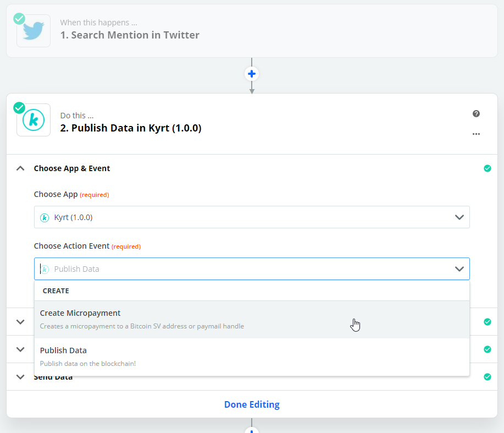The image size is (504, 433).
Task: Click the 'Choose Action Event' label
Action: pos(71,246)
